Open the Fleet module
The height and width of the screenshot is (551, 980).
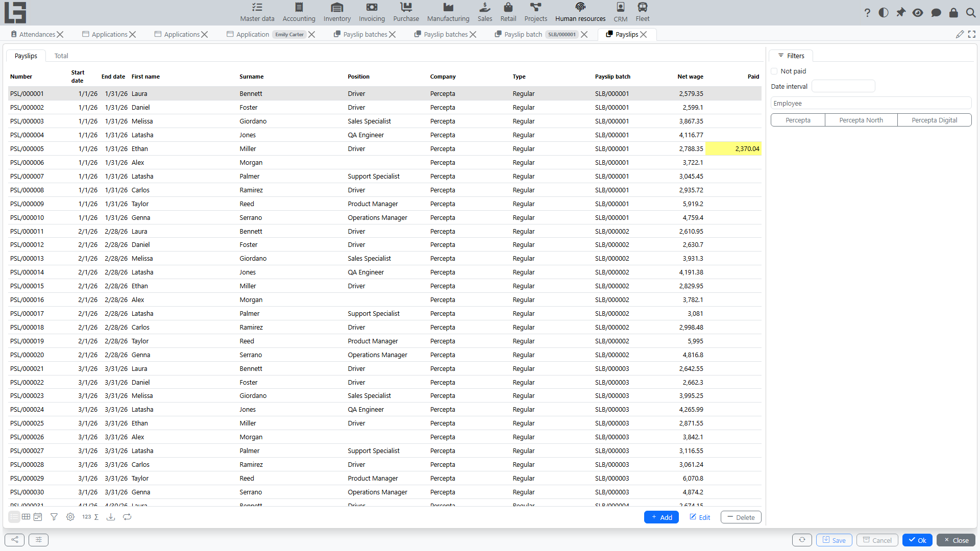[642, 12]
